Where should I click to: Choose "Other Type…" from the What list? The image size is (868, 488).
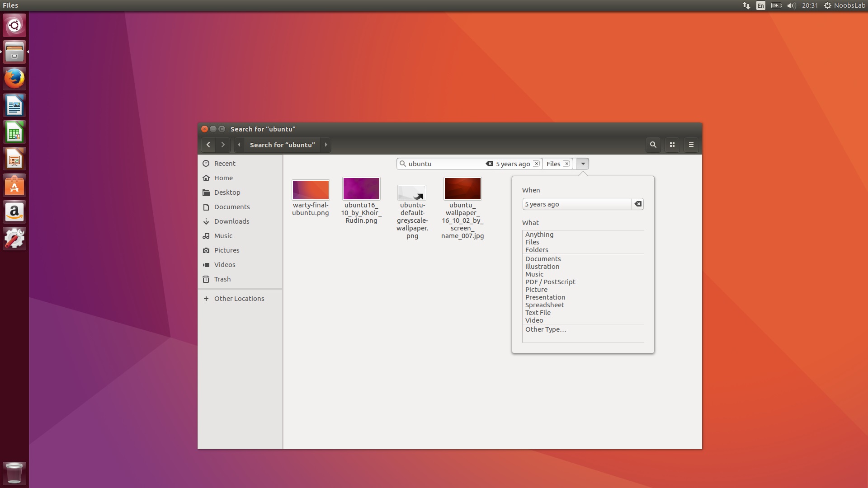coord(545,329)
